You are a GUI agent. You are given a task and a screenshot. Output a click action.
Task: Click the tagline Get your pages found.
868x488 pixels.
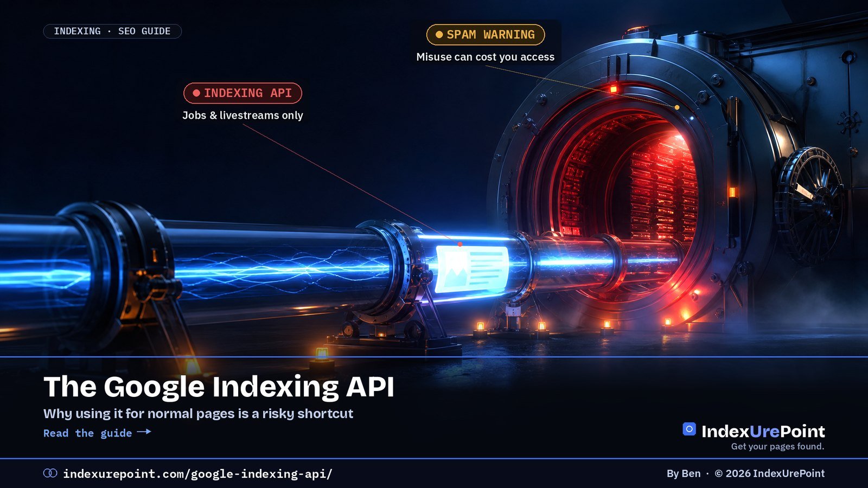pyautogui.click(x=777, y=446)
